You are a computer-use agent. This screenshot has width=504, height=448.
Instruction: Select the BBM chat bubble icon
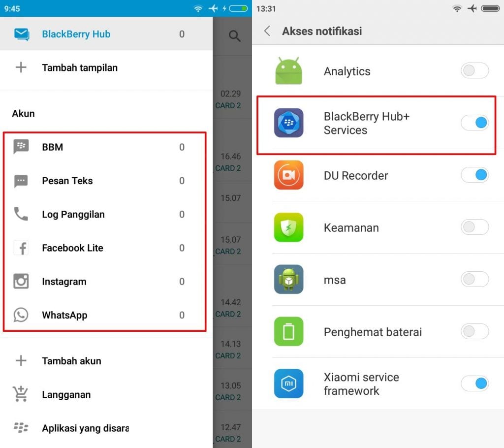tap(21, 147)
